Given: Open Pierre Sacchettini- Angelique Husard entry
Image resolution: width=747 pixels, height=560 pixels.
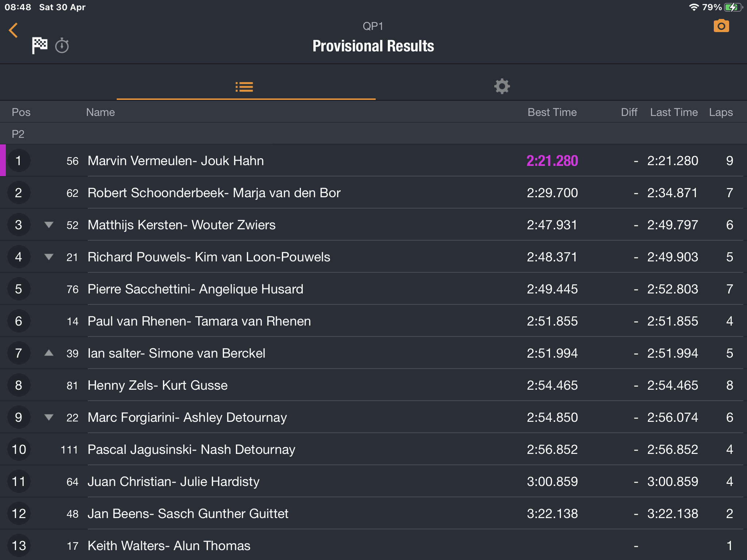Looking at the screenshot, I should (373, 289).
